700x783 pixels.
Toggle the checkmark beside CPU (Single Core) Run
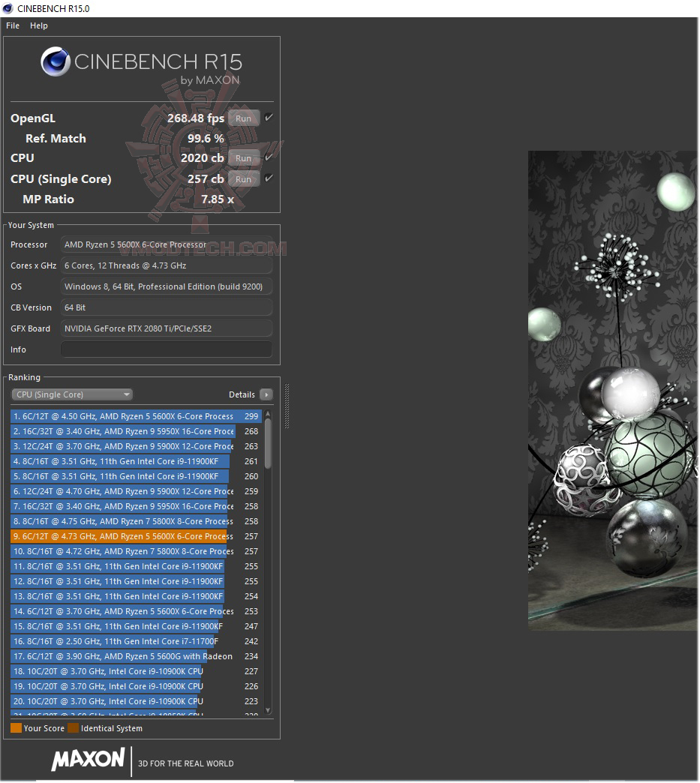tap(268, 178)
